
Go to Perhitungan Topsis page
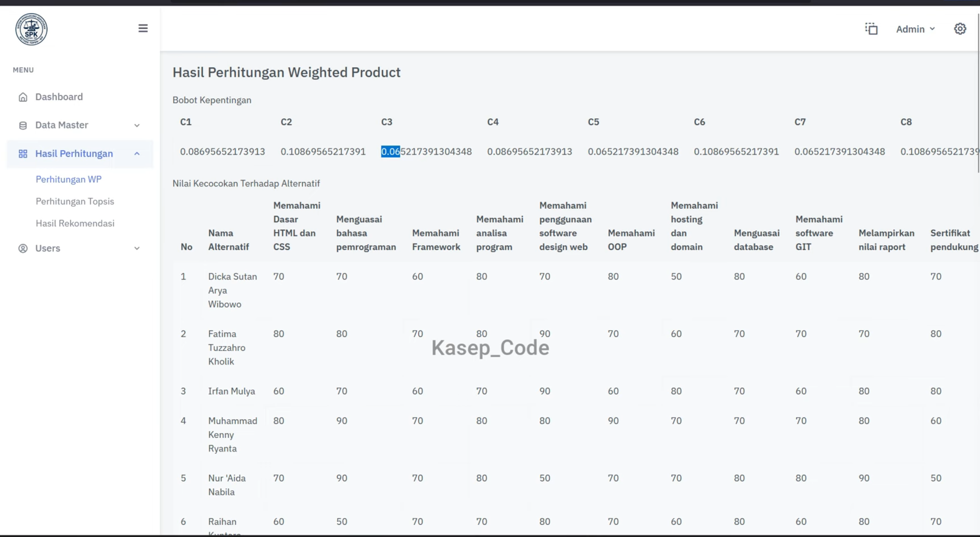pos(75,201)
